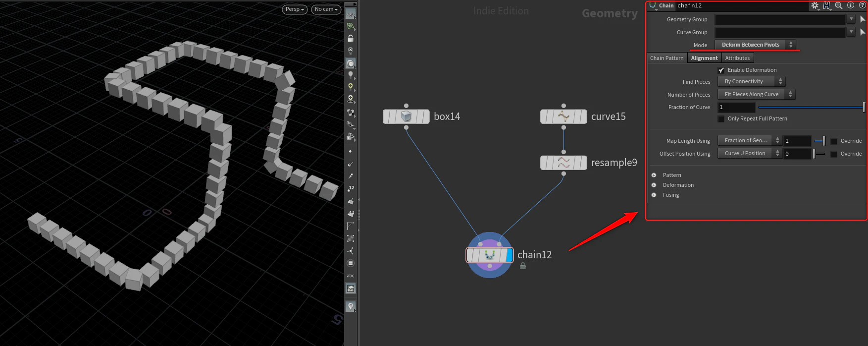868x346 pixels.
Task: Open the Mode dropdown
Action: [755, 45]
